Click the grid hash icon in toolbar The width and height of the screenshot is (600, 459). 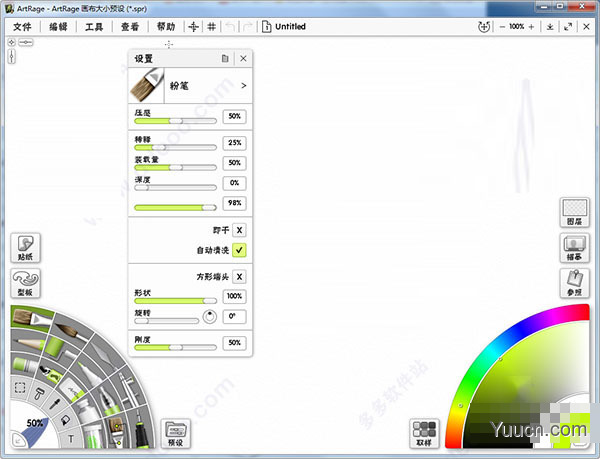click(x=212, y=26)
